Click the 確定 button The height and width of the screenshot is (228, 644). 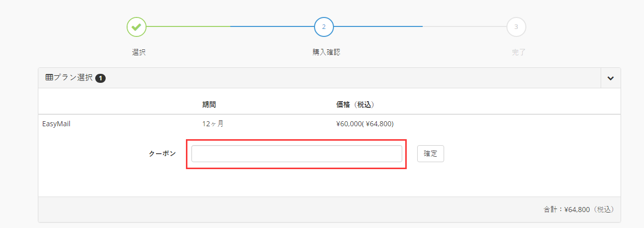coord(431,154)
